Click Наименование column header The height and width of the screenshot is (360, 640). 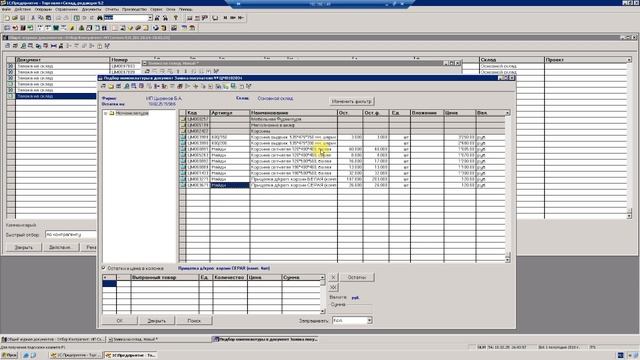click(x=293, y=113)
